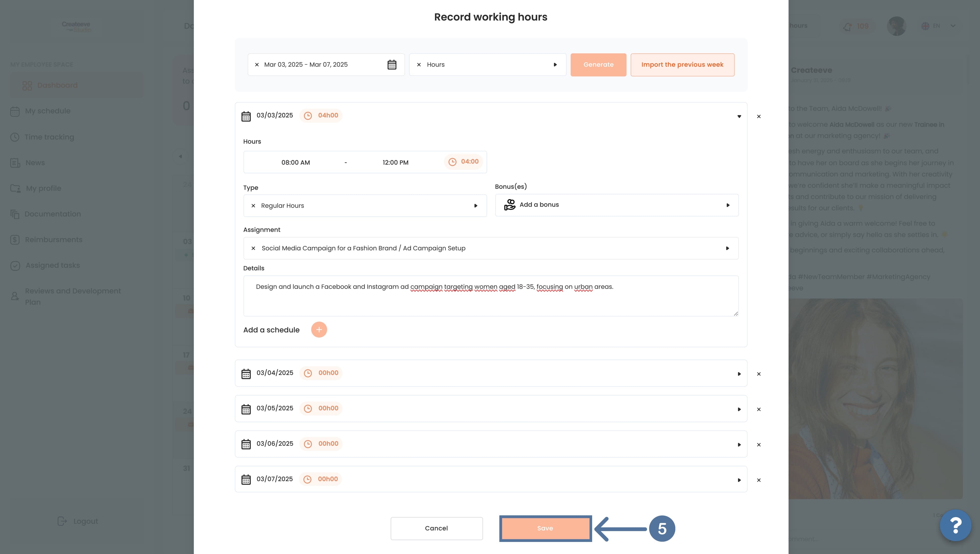Screen dimensions: 980x554
Task: Click the Logout link
Action: coord(78,521)
